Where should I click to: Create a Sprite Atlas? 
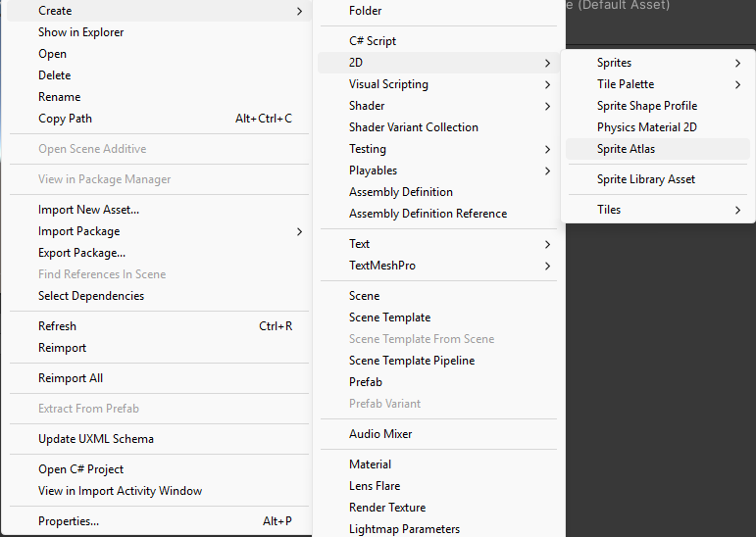click(x=658, y=149)
